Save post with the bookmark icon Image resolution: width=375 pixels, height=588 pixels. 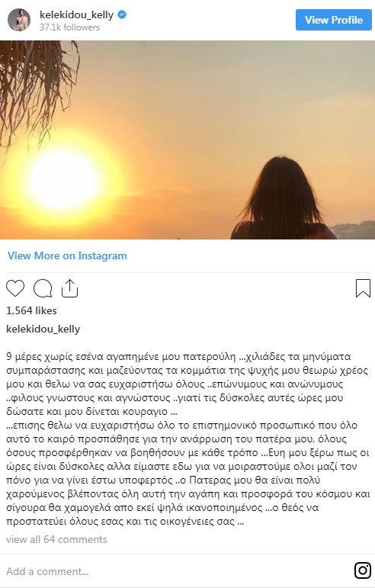pos(363,288)
